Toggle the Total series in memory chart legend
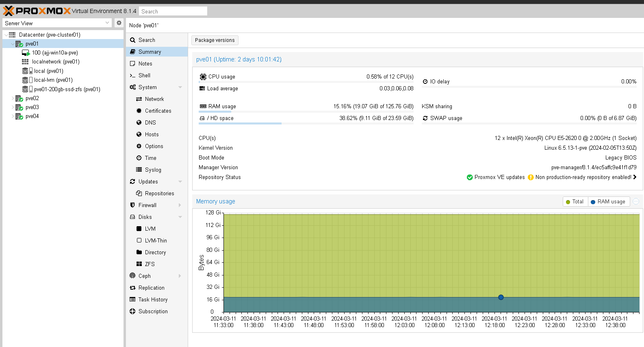 tap(575, 202)
